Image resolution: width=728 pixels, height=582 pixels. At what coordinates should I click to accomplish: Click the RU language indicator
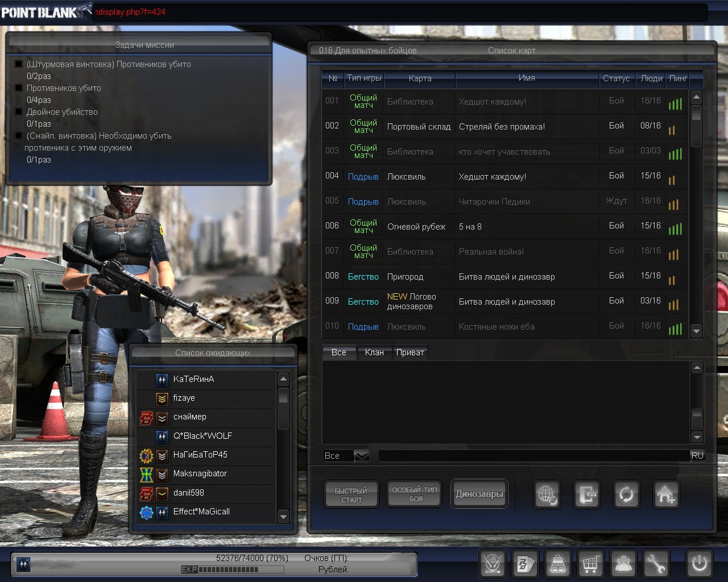(697, 455)
